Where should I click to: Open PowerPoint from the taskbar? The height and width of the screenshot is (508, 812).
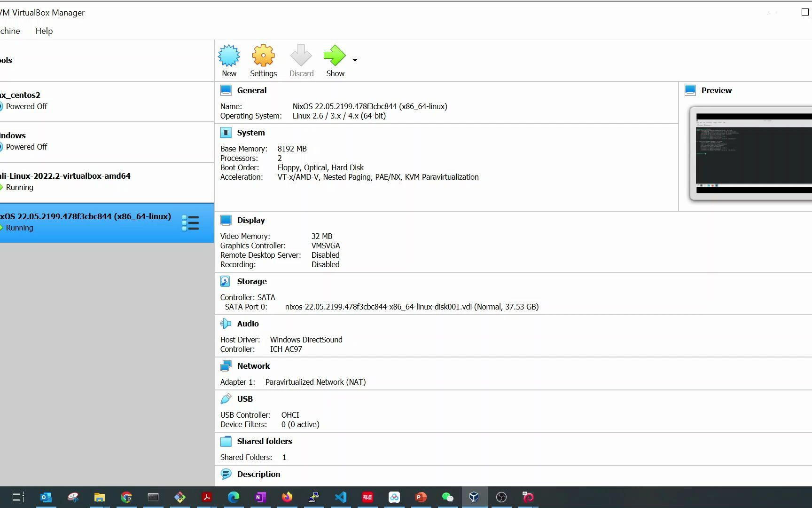point(421,497)
